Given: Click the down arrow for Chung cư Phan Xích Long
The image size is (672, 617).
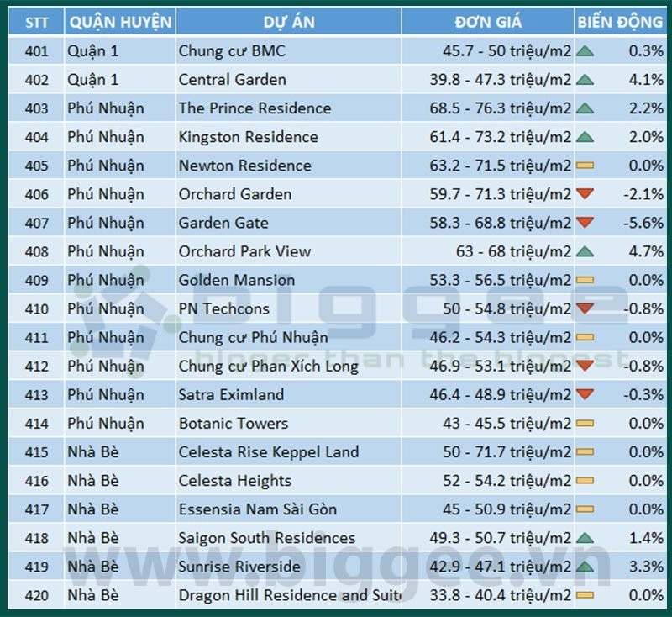Looking at the screenshot, I should [x=585, y=366].
